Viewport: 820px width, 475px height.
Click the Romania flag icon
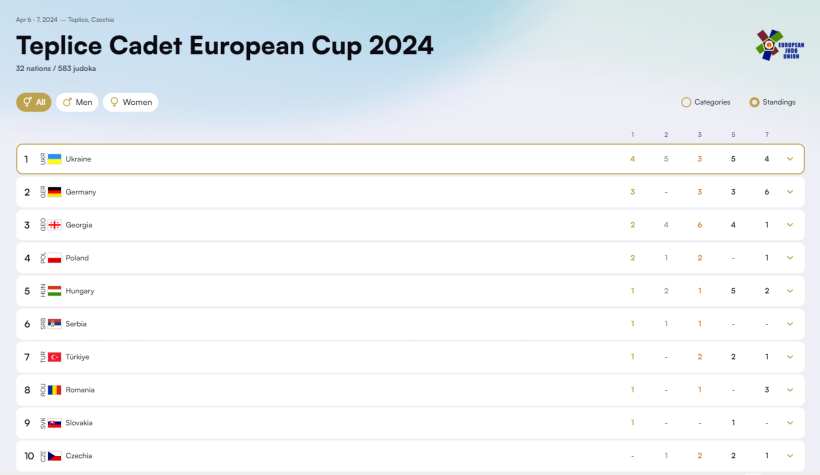coord(54,390)
